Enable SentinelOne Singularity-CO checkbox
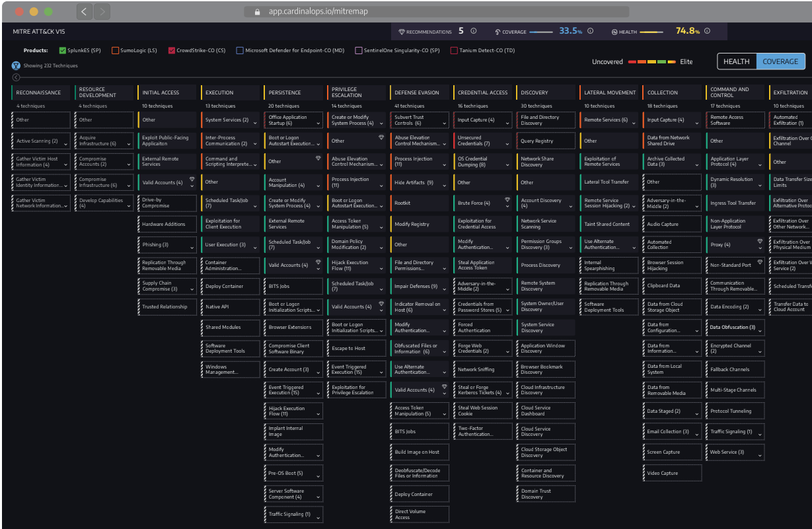Viewport: 812px width, 529px height. coord(359,50)
